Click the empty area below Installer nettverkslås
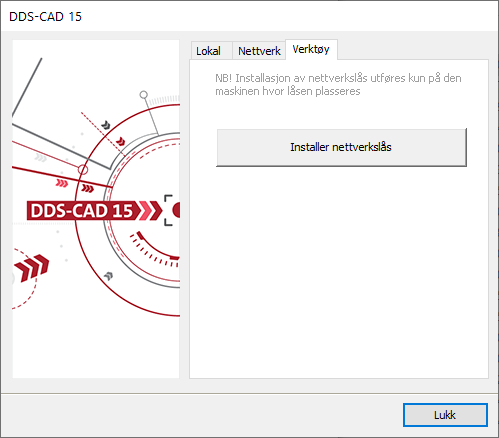The height and width of the screenshot is (438, 499). (339, 272)
